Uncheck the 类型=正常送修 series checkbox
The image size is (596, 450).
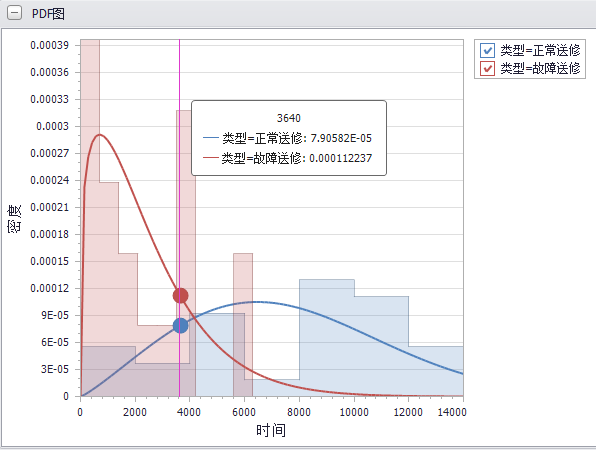[487, 50]
